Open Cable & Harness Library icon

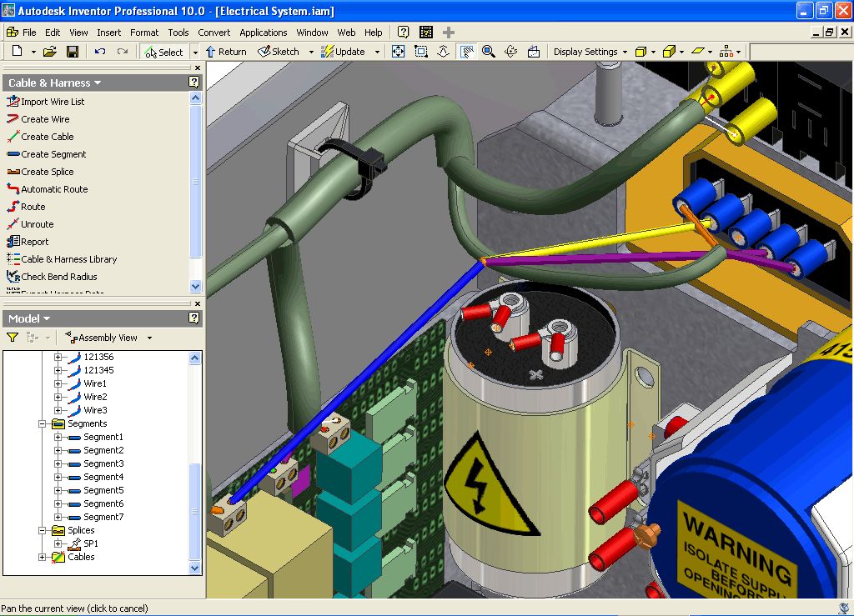(x=13, y=259)
